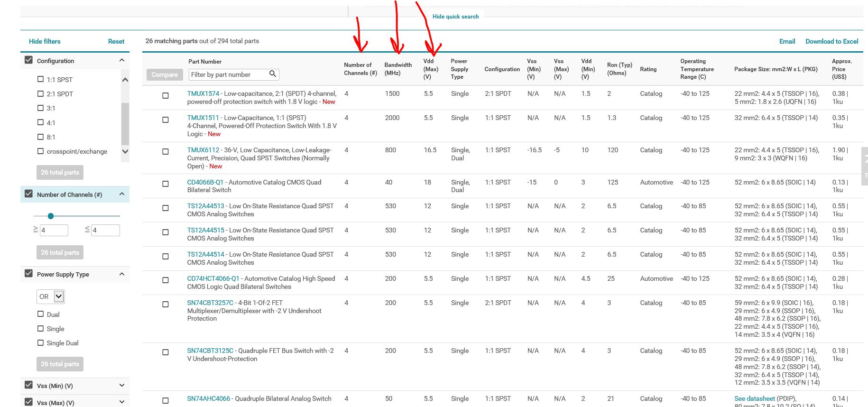
Task: Select TMUX6112 row compare checkbox
Action: click(x=166, y=151)
